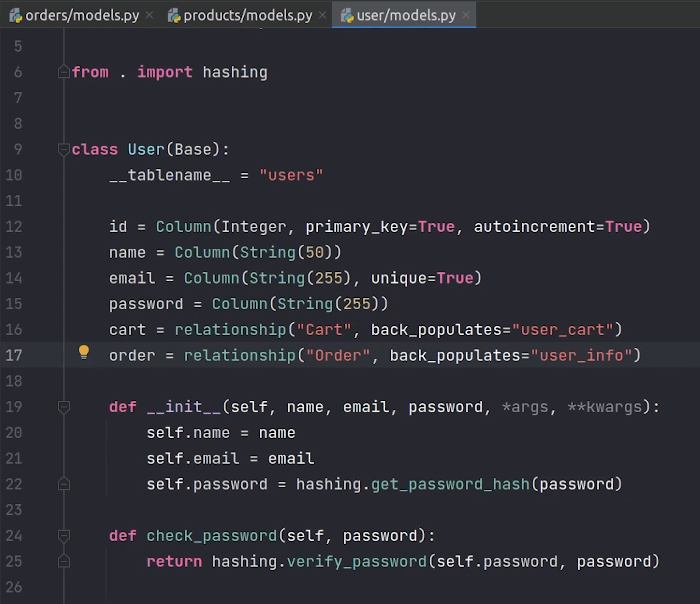Collapse the User class definition on line 9
Image resolution: width=700 pixels, height=604 pixels.
click(x=64, y=150)
